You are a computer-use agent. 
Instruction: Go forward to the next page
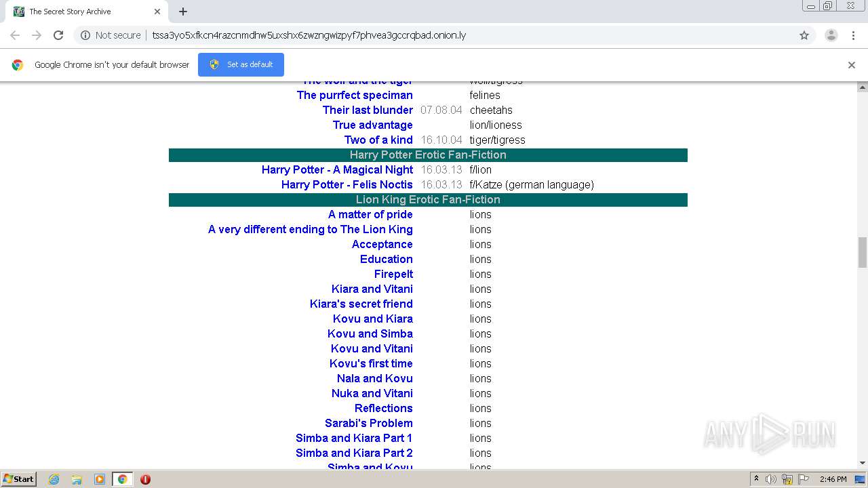pyautogui.click(x=37, y=35)
